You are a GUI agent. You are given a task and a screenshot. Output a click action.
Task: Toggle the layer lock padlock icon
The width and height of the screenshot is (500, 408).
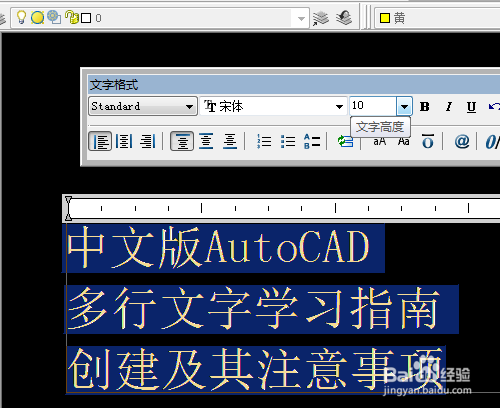click(71, 17)
